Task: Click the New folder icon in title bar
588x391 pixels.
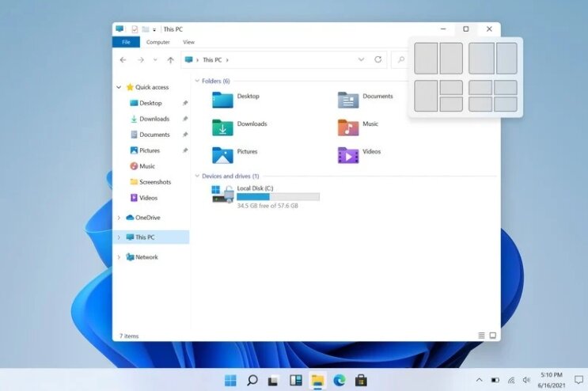Action: [146, 28]
